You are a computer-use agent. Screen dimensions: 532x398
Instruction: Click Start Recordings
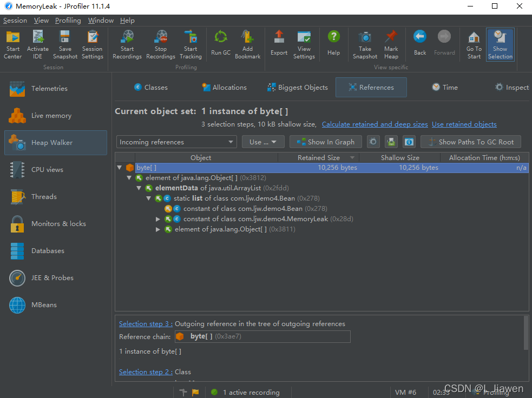pyautogui.click(x=127, y=45)
